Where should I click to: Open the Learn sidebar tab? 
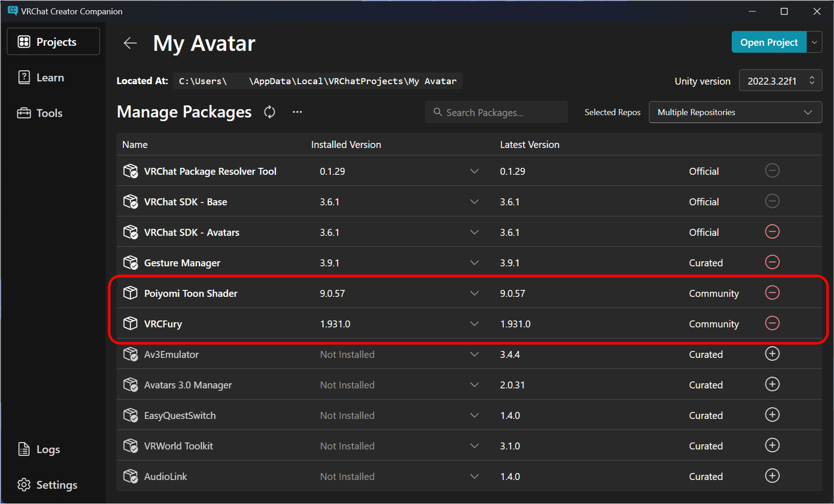pyautogui.click(x=53, y=77)
